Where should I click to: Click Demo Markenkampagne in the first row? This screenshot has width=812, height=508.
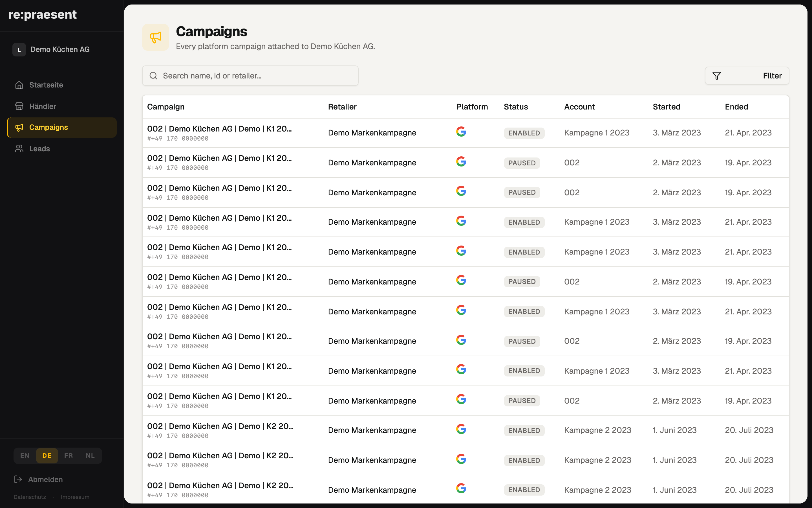click(x=372, y=133)
